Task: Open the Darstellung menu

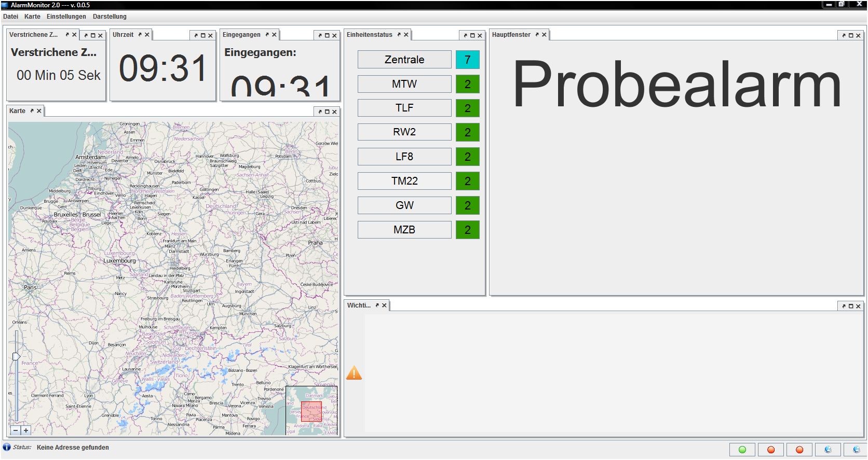Action: [x=110, y=17]
